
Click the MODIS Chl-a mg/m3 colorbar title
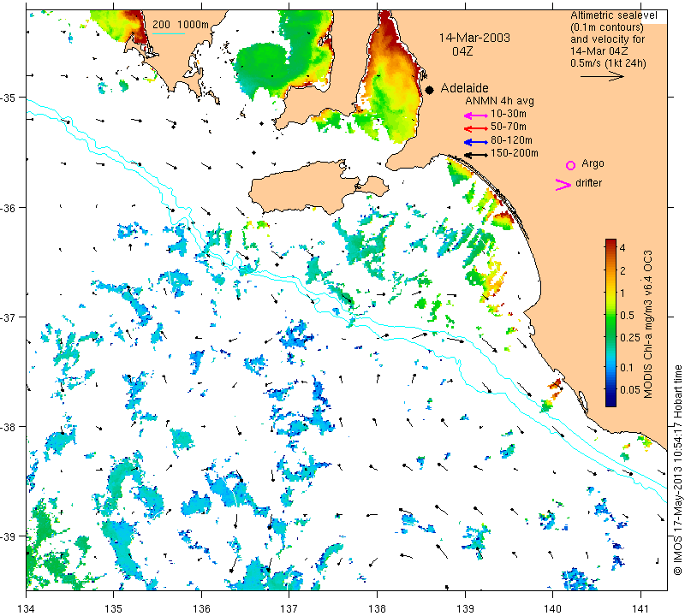pyautogui.click(x=648, y=324)
